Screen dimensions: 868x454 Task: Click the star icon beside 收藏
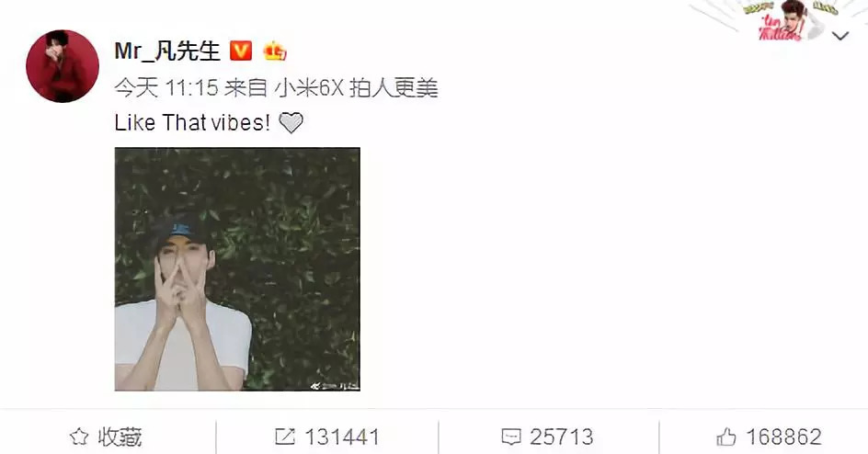tap(79, 437)
